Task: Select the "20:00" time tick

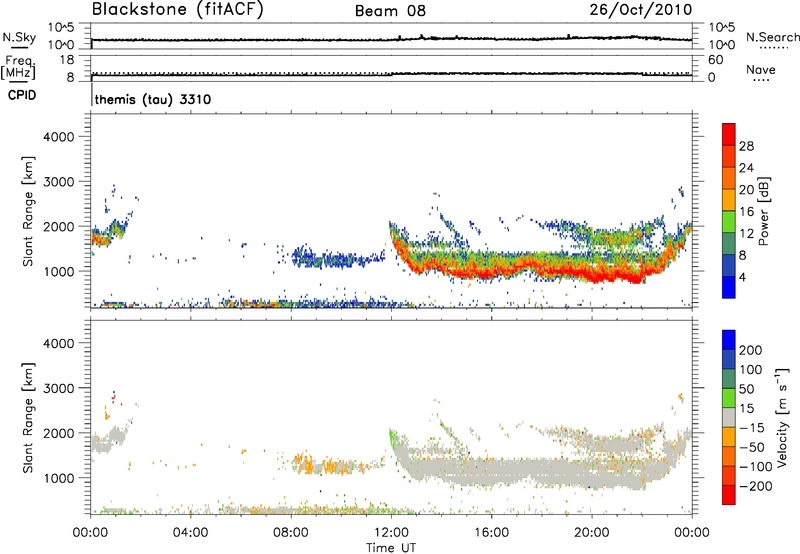Action: click(x=591, y=533)
